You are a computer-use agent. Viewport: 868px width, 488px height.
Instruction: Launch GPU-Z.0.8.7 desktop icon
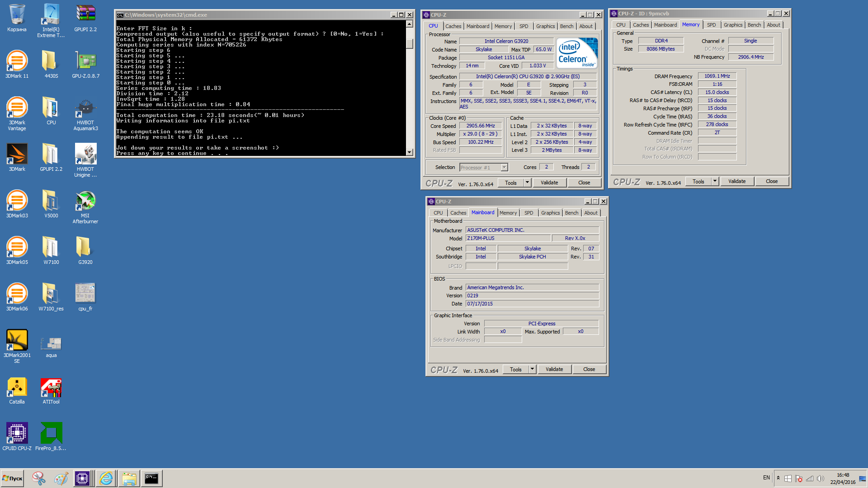pos(85,65)
